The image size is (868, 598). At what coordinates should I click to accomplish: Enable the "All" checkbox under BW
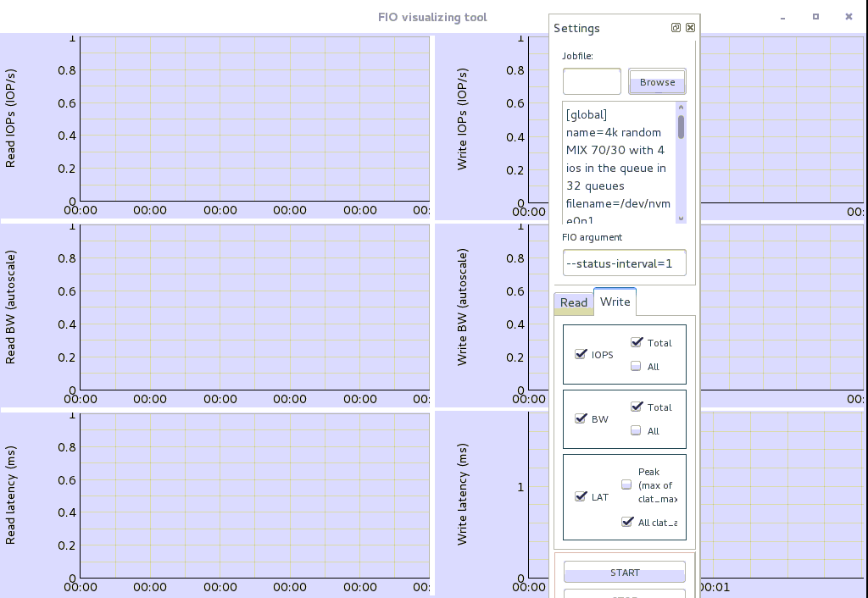pyautogui.click(x=636, y=430)
